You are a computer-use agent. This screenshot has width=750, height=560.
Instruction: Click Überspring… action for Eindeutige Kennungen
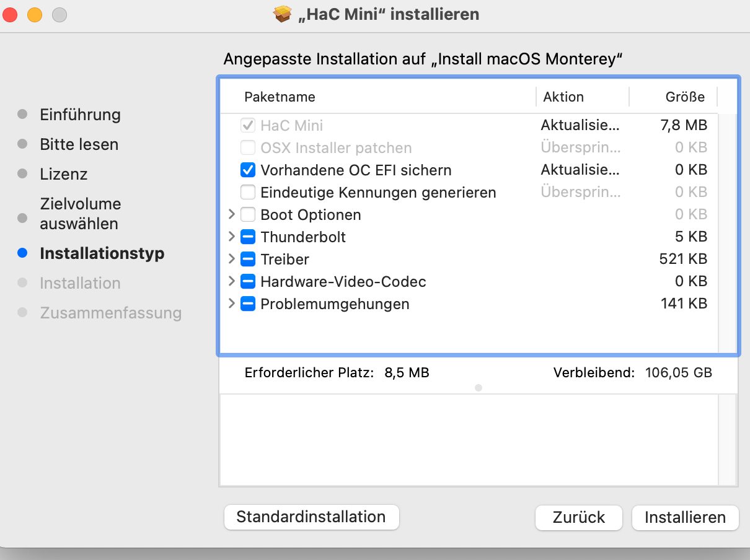580,193
